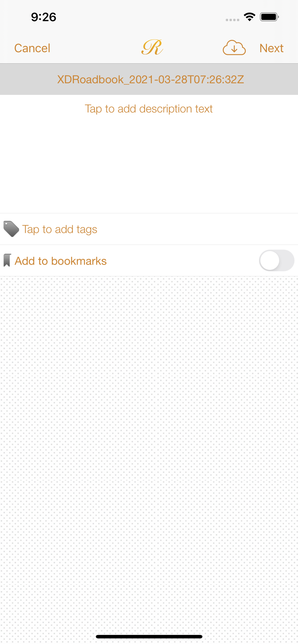The height and width of the screenshot is (644, 298).
Task: Enable the Add to bookmarks switch
Action: point(276,260)
